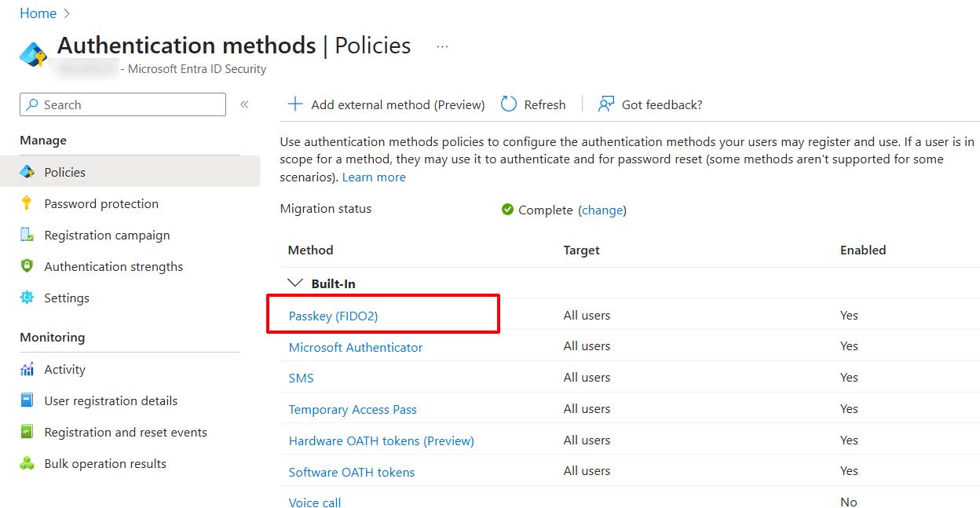Click the Activity chart icon
This screenshot has height=508, width=980.
point(27,369)
